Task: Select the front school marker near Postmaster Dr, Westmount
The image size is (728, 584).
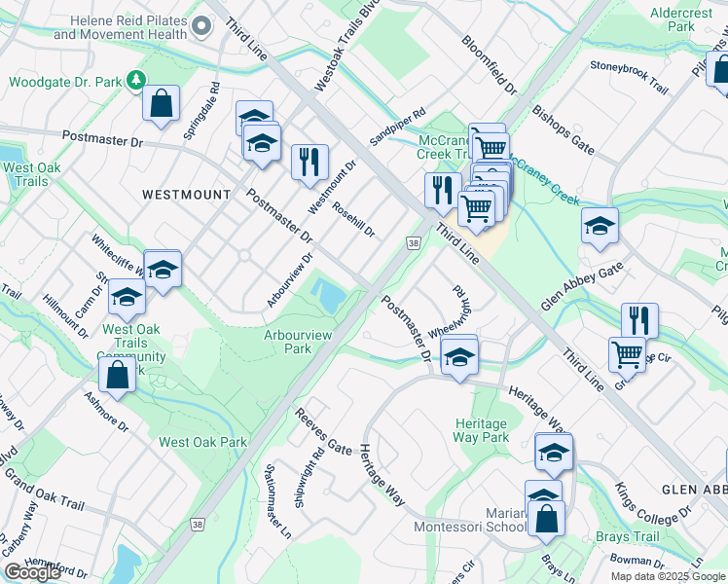Action: pos(262,144)
